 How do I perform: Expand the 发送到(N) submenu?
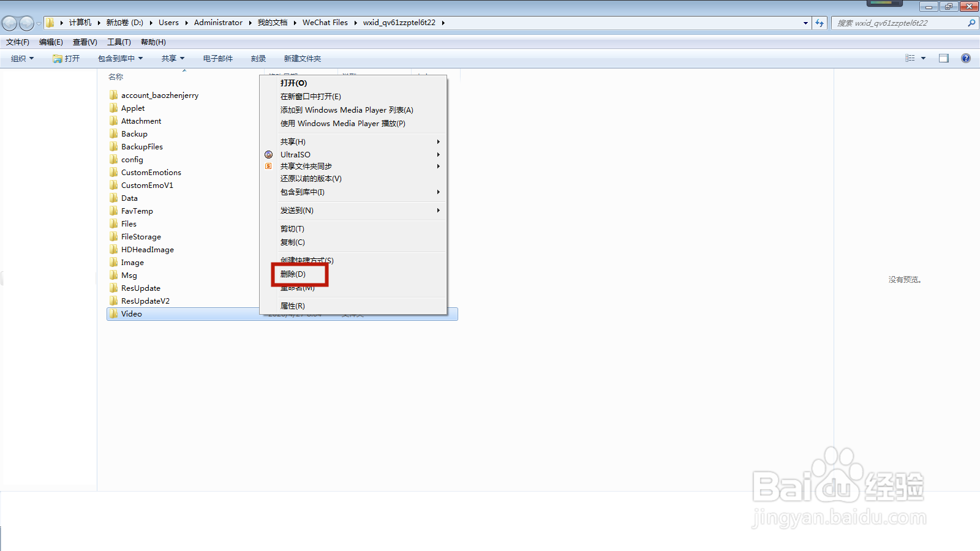[438, 210]
